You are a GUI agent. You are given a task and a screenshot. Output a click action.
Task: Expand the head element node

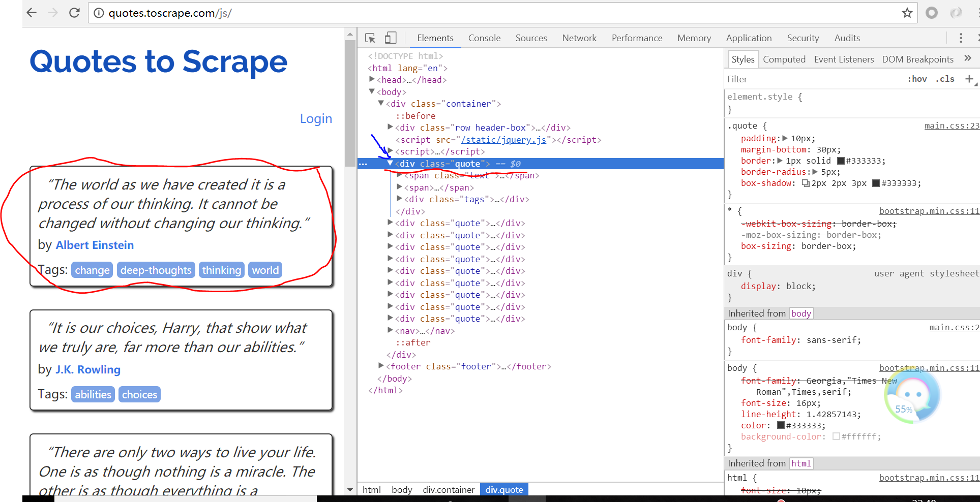(372, 79)
